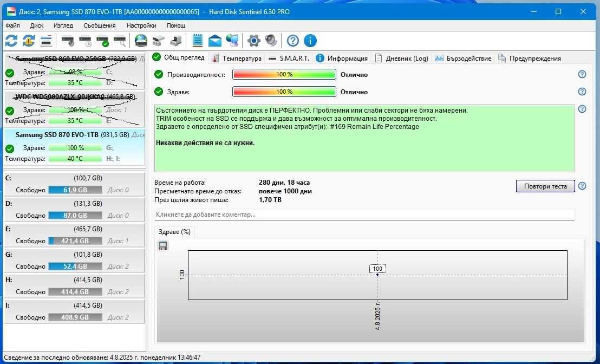Click the blue Refresh arrows toolbar icon
The image size is (600, 364).
(11, 41)
